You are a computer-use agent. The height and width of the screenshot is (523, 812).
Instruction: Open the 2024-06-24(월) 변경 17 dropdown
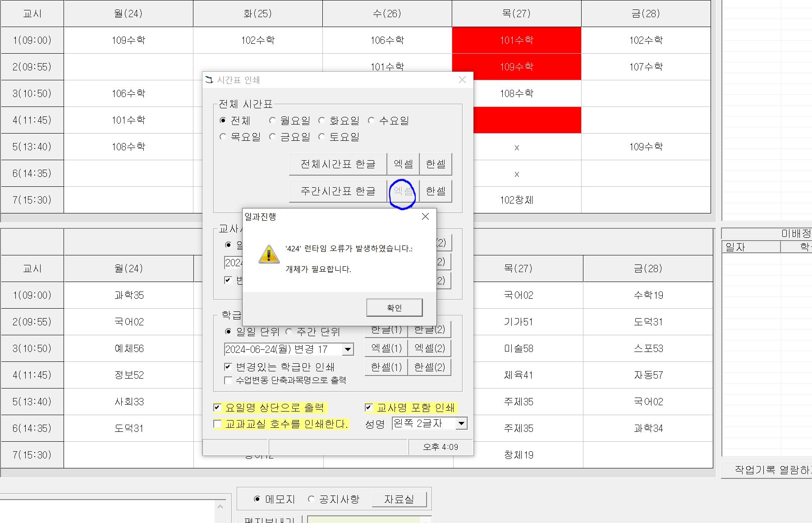coord(348,349)
